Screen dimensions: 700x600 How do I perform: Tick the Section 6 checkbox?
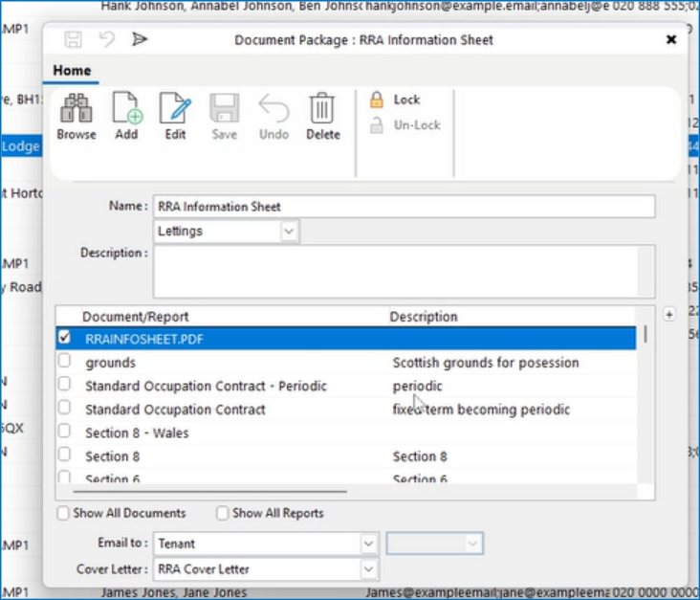[65, 477]
